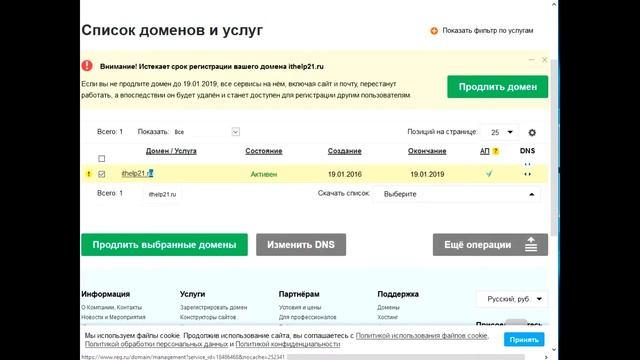Screen dimensions: 640x360
Task: Open Конструкторы сайтов footer link
Action: tap(208, 317)
